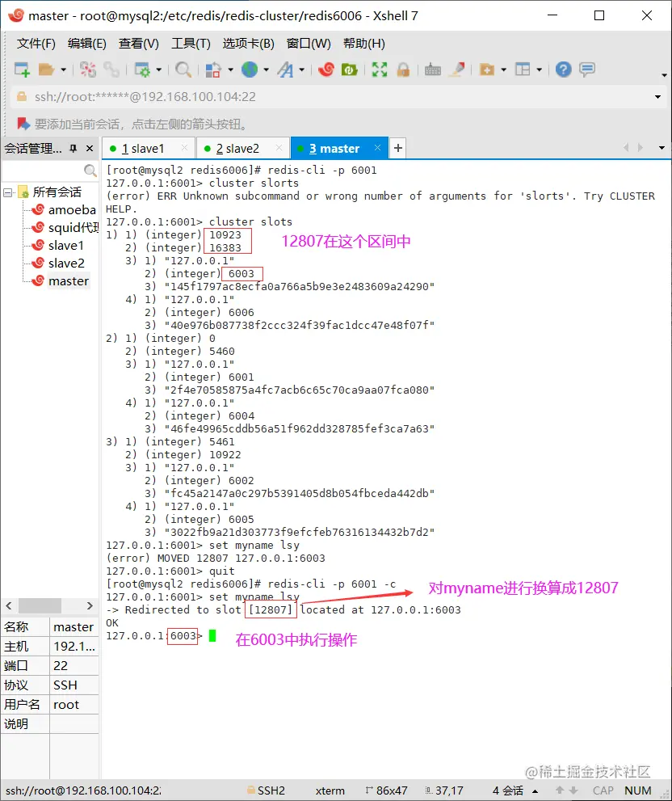Expand the properties dropdown arrow
672x801 pixels.
click(158, 70)
